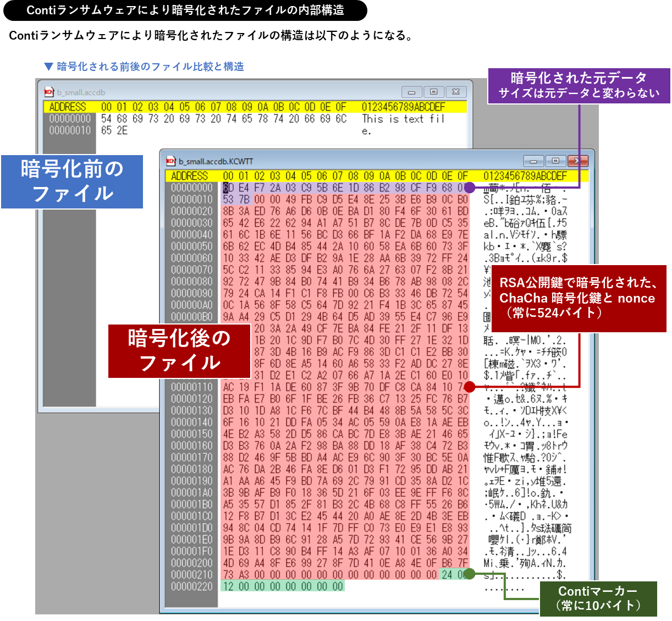Expand the RSA公開鍵 annotation box

click(x=579, y=298)
